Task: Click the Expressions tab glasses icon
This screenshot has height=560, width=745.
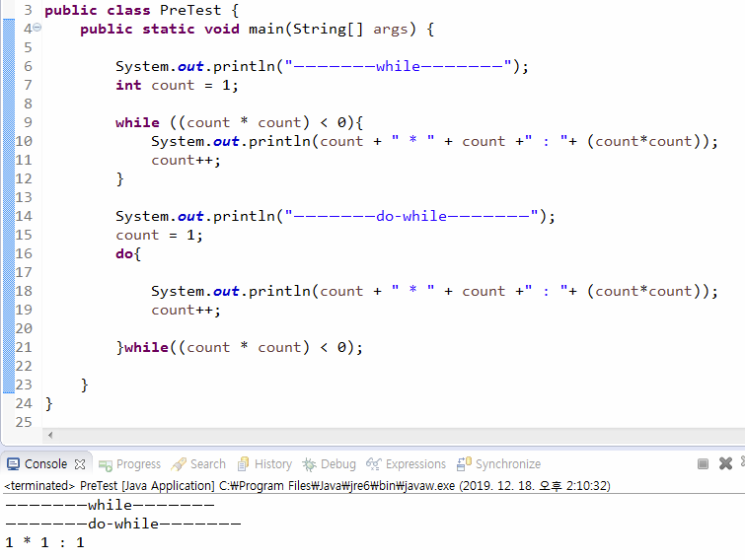Action: coord(374,463)
